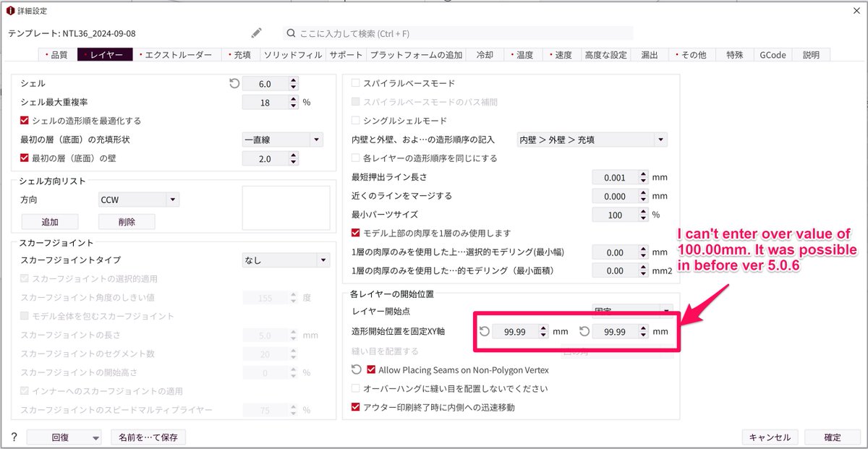The image size is (868, 449).
Task: Click the シェル value spinner arrows
Action: pyautogui.click(x=293, y=84)
